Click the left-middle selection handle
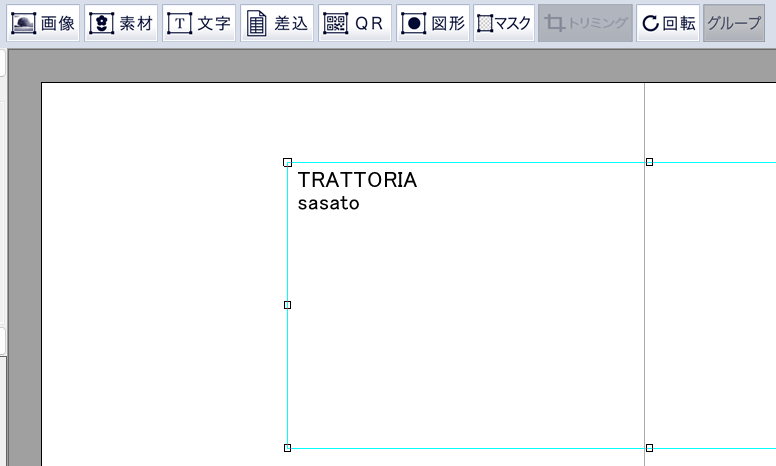Viewport: 776px width, 466px height. point(288,305)
